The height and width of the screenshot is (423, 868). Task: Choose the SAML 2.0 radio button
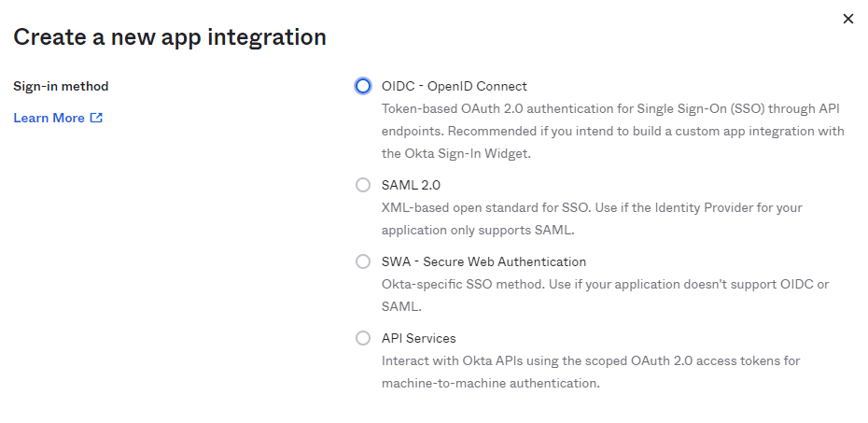tap(363, 185)
